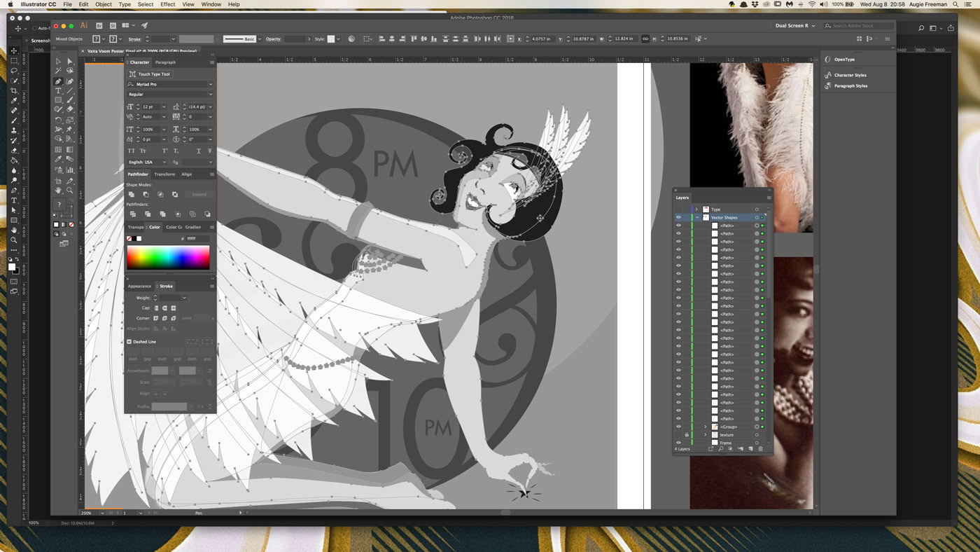This screenshot has width=980, height=552.
Task: Click the St Adobe Stock icon
Action: tap(113, 26)
